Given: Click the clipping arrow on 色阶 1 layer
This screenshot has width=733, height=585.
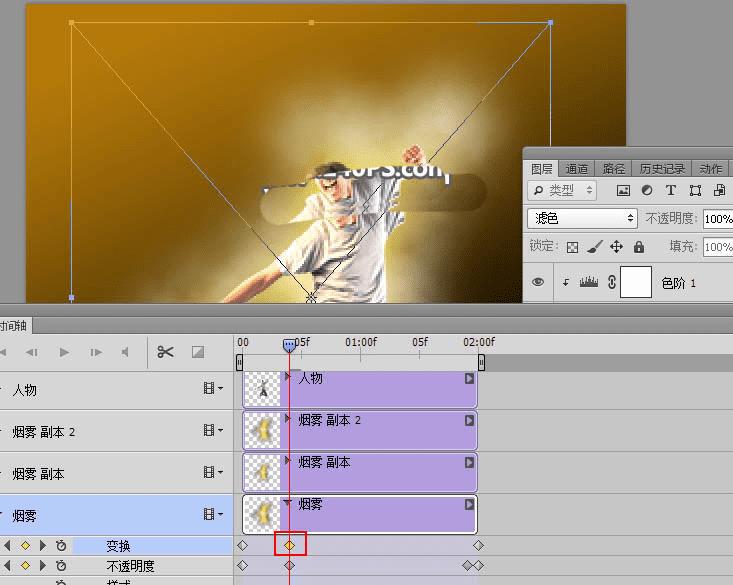Looking at the screenshot, I should click(x=566, y=282).
